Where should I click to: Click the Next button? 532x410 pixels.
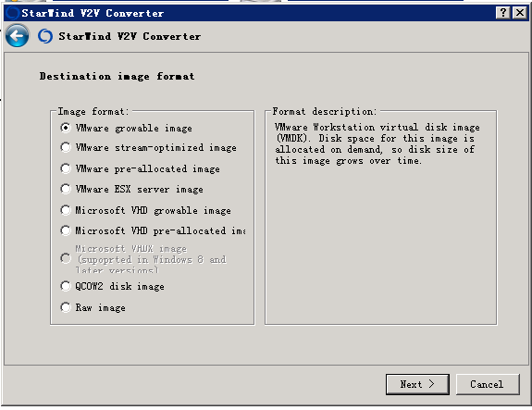tap(417, 384)
